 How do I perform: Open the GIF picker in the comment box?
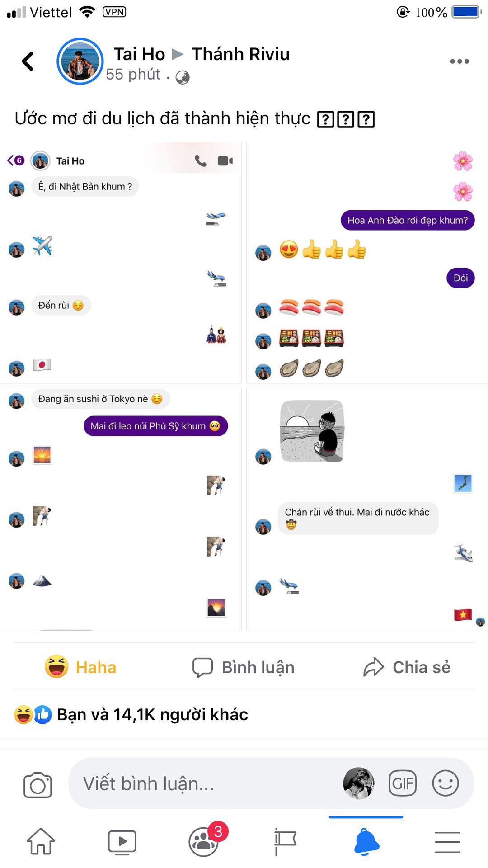coord(403,783)
